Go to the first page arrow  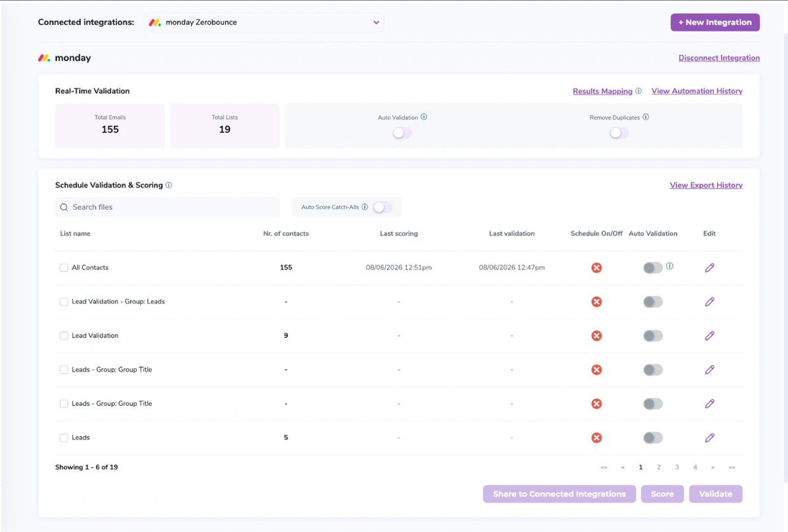(604, 468)
